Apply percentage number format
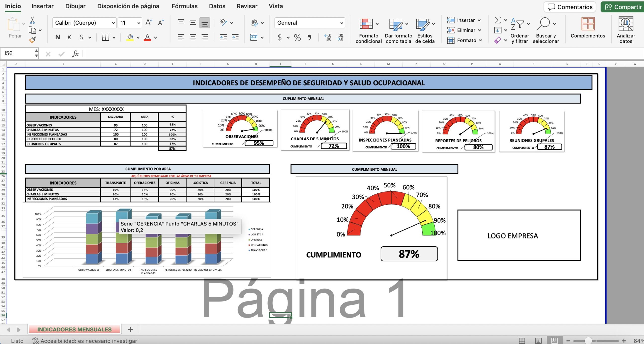 [x=297, y=37]
